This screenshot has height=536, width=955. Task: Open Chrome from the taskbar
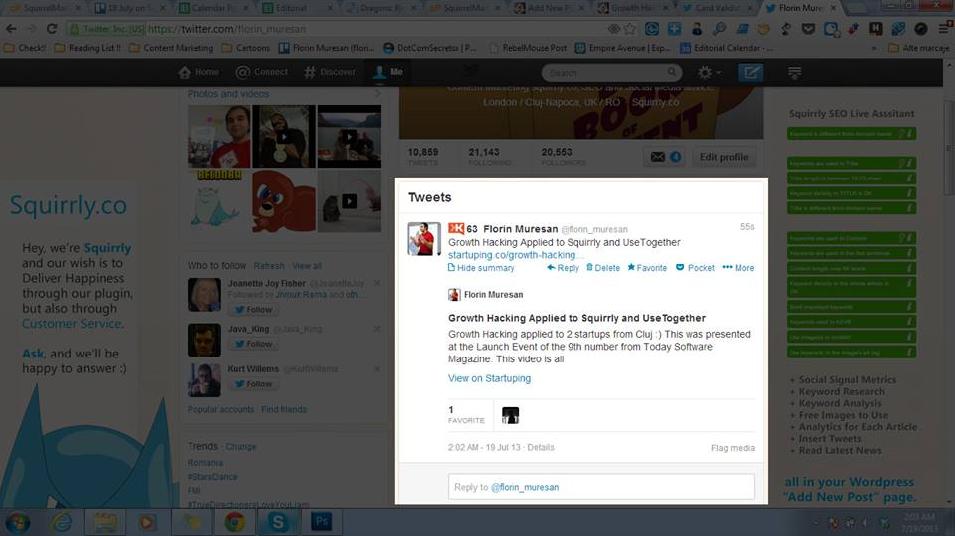234,522
